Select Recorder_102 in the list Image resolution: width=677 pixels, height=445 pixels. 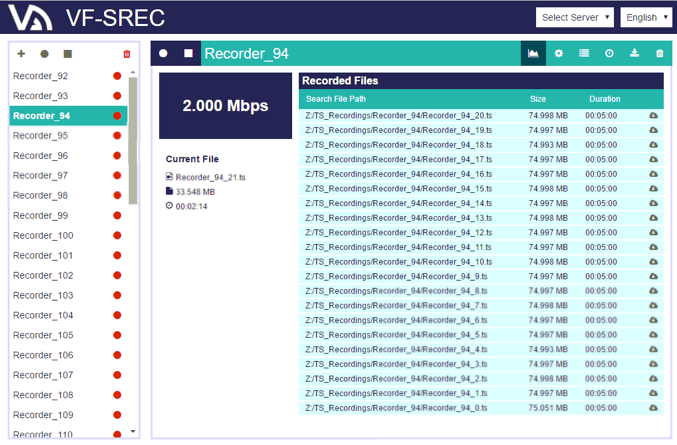point(43,275)
